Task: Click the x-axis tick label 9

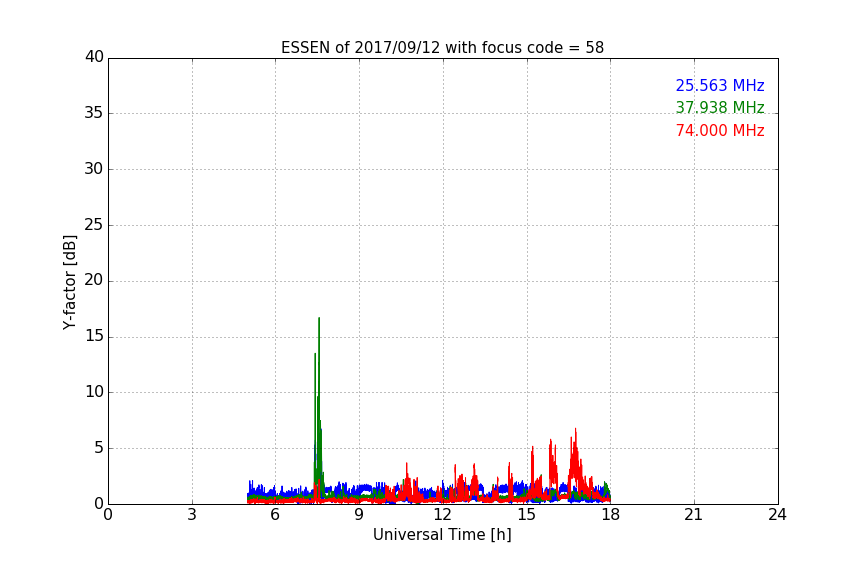Action: click(359, 515)
